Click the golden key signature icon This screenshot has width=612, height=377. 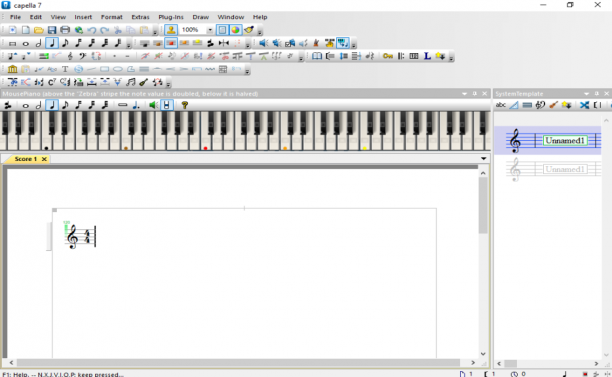(388, 56)
